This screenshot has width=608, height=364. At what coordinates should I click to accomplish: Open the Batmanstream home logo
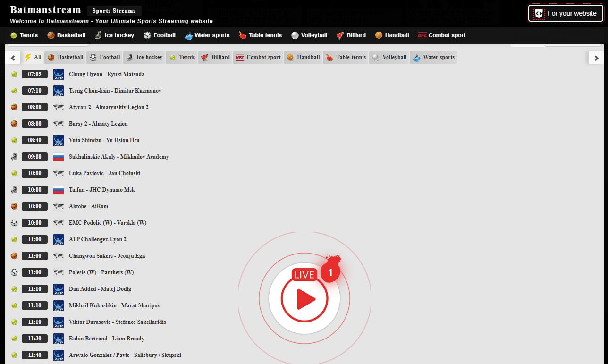(45, 10)
